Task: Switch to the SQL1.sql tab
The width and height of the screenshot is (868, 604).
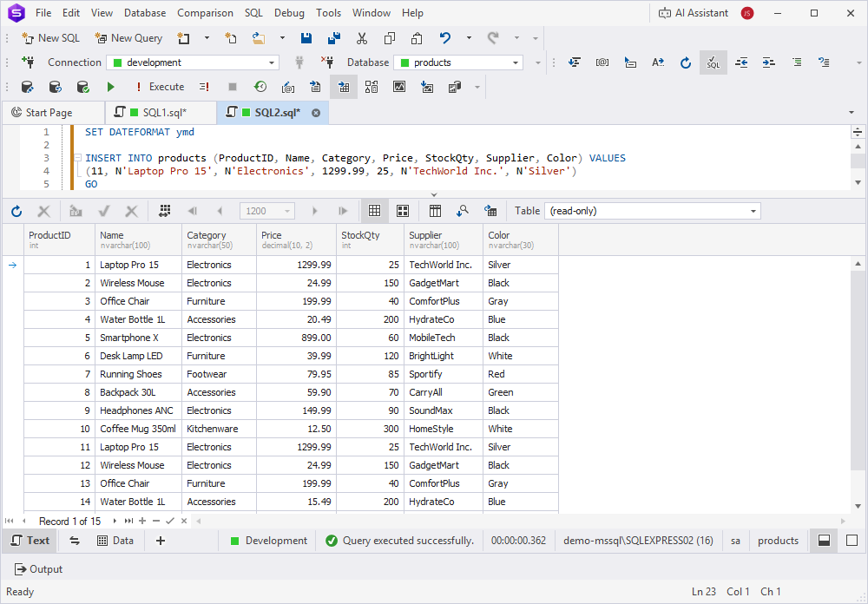Action: pos(163,113)
